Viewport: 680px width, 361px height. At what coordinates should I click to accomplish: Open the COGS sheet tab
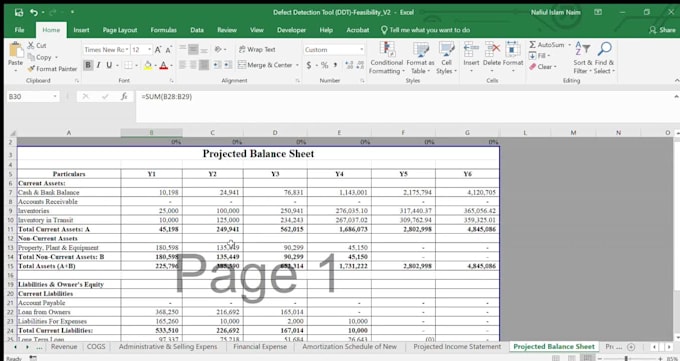pyautogui.click(x=96, y=346)
